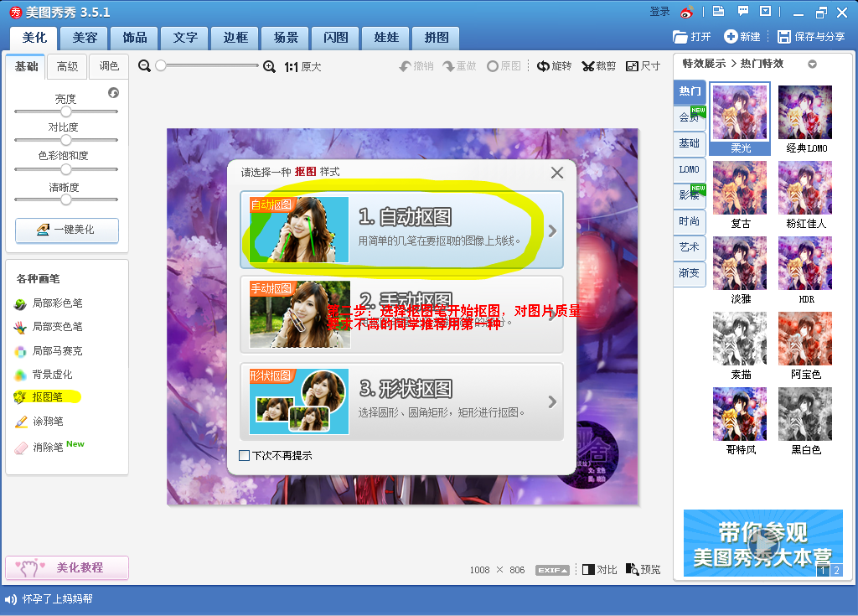
Task: Select the 会员 effects category
Action: 690,116
